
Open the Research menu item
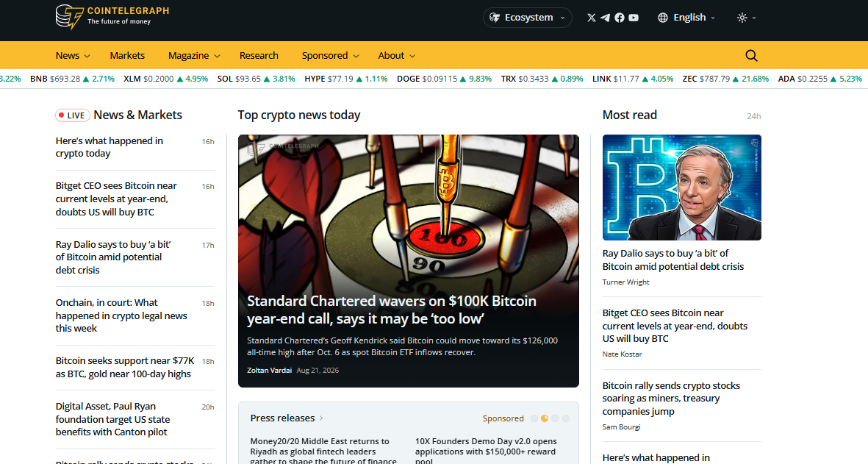point(259,55)
